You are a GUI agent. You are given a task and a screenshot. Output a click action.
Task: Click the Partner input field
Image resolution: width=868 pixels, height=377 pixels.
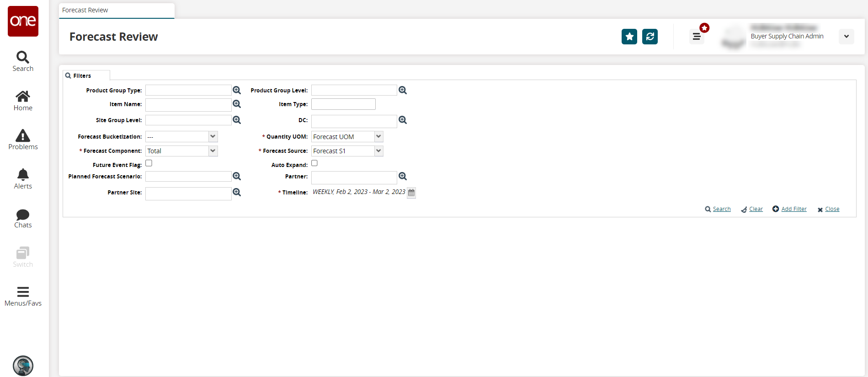click(354, 178)
